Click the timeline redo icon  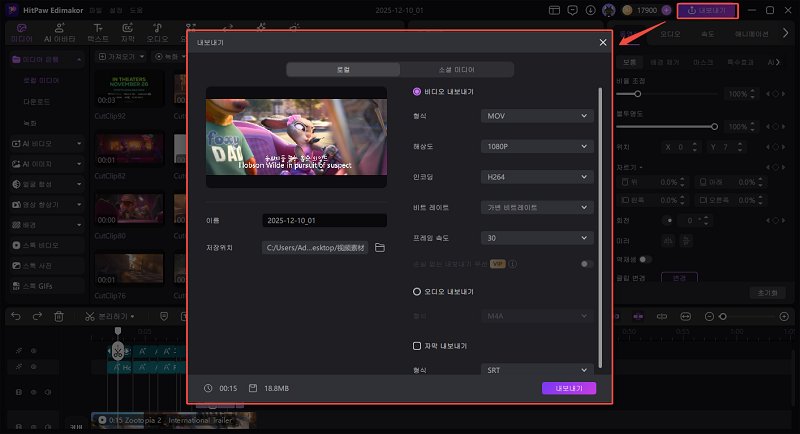[x=37, y=317]
